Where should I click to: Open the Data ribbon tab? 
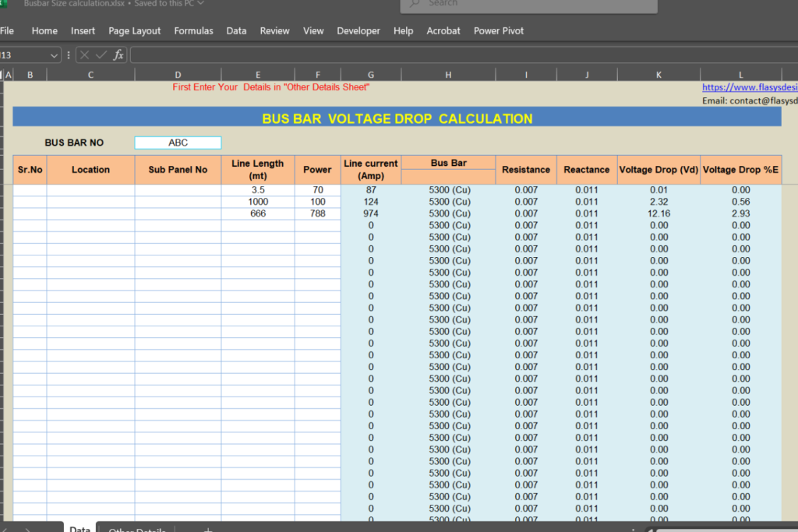(236, 31)
